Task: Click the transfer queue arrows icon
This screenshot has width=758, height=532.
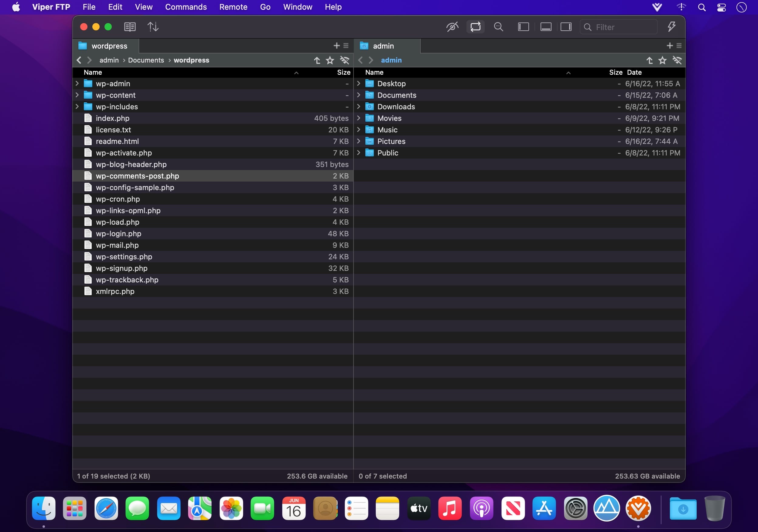Action: [x=152, y=27]
